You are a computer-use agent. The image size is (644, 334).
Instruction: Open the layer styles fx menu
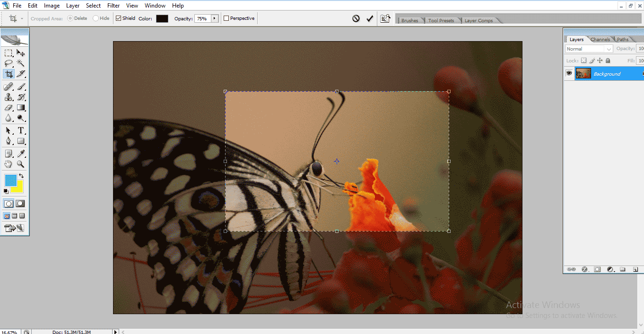pos(584,269)
